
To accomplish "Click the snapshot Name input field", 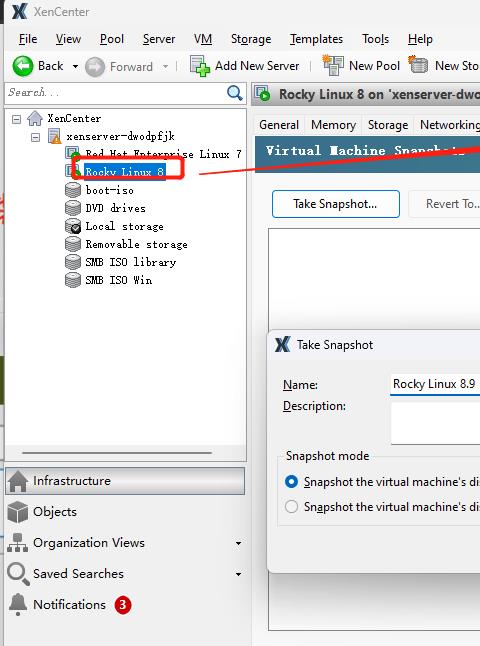I will click(x=435, y=384).
